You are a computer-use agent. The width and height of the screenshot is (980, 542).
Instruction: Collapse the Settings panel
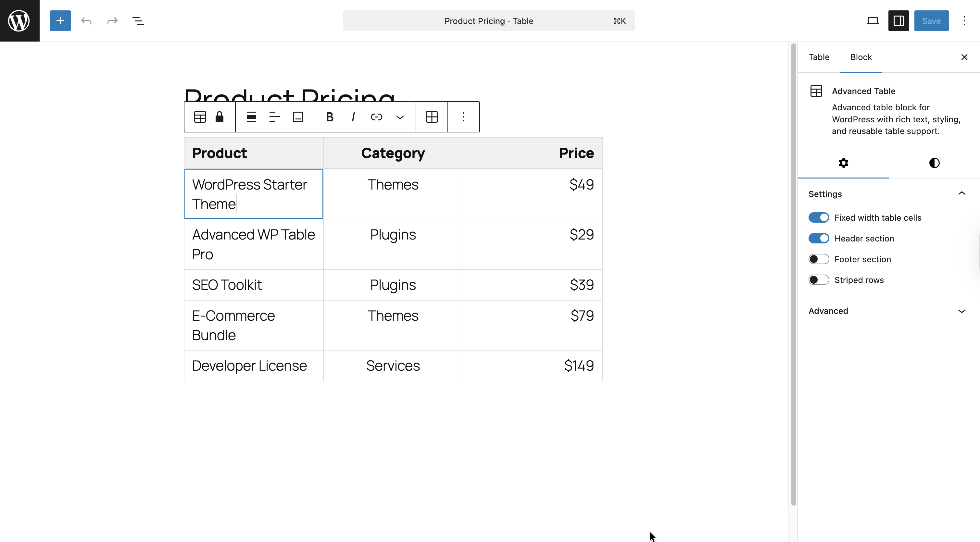coord(889,194)
